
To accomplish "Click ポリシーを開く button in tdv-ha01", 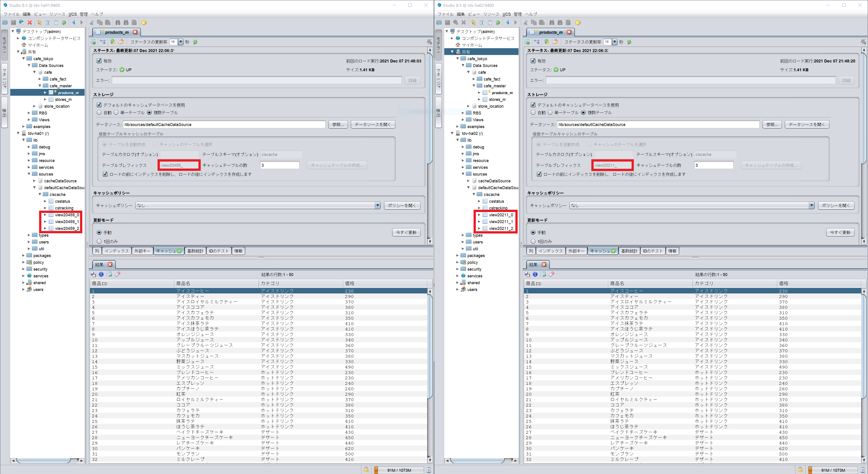I will tap(402, 205).
